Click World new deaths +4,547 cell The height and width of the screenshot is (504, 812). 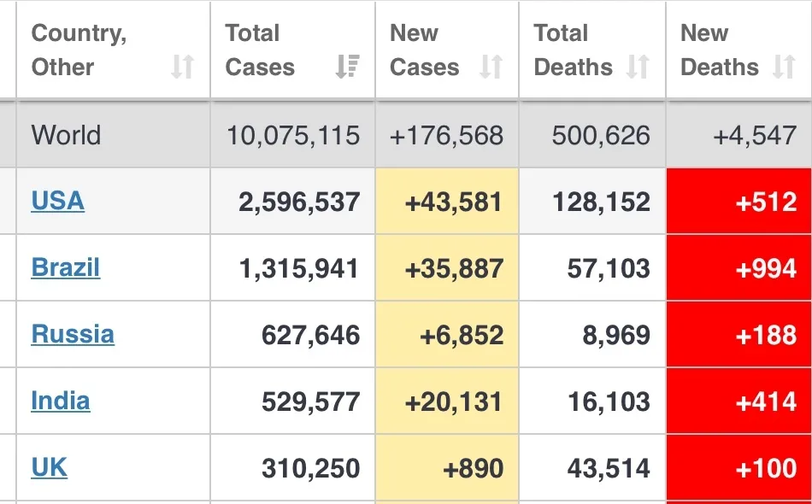tap(739, 135)
